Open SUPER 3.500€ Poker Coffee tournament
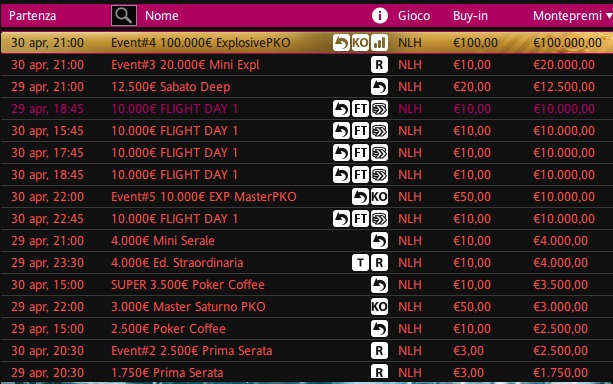 click(x=306, y=285)
